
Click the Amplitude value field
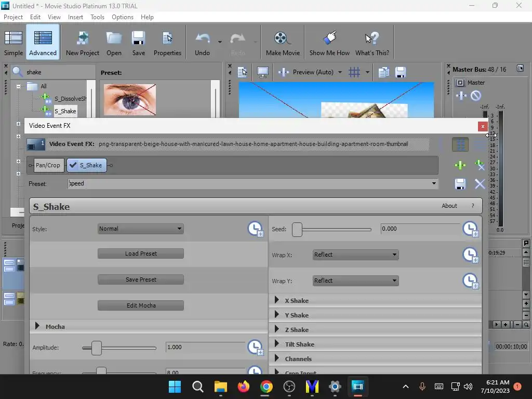(205, 347)
